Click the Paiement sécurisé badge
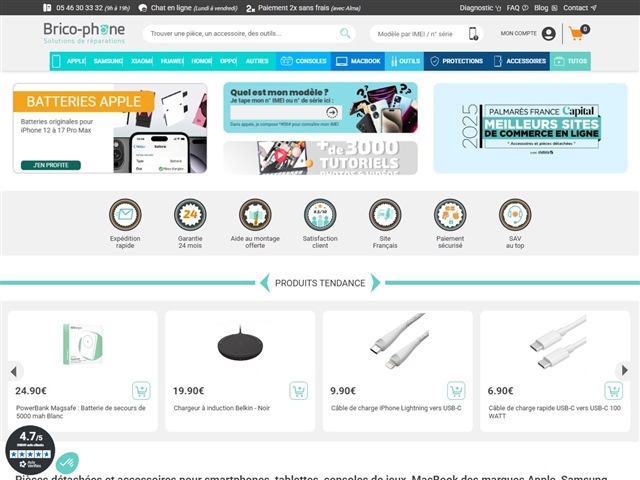Viewport: 640px width, 480px height. [x=450, y=215]
